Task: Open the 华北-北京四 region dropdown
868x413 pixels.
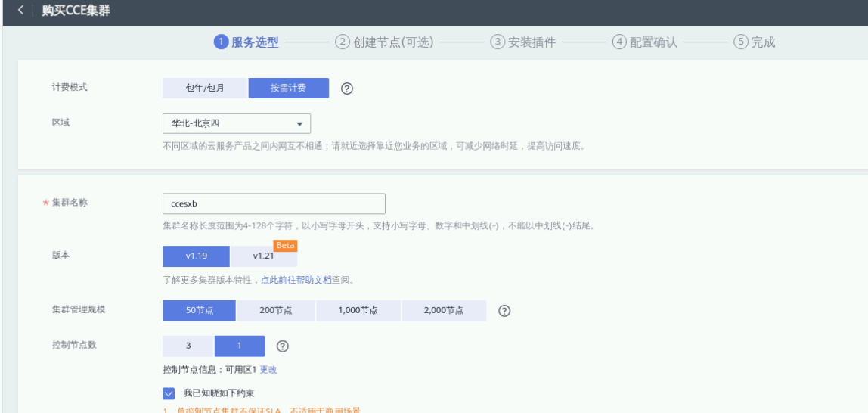Action: 237,123
